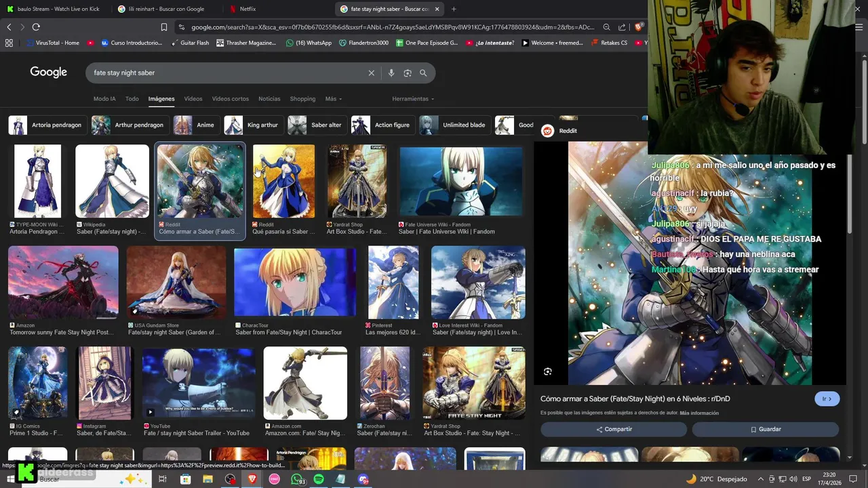Reload the page with the refresh icon

tap(36, 27)
